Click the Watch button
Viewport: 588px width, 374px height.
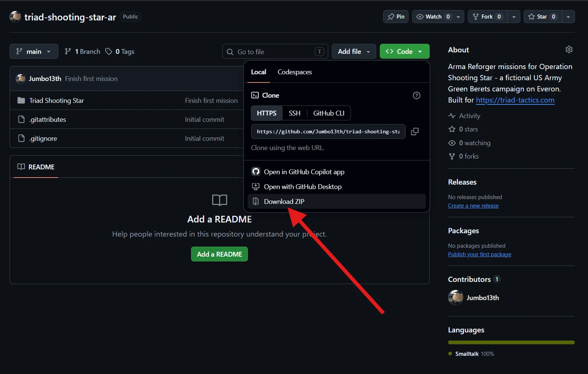click(x=432, y=17)
